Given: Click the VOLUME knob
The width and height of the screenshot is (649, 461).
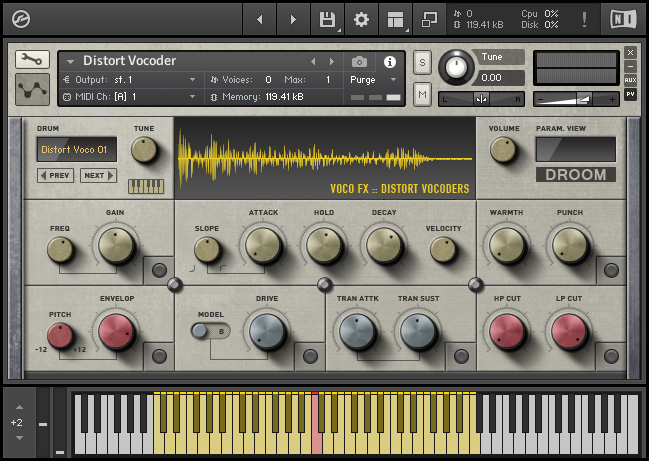Looking at the screenshot, I should click(503, 150).
